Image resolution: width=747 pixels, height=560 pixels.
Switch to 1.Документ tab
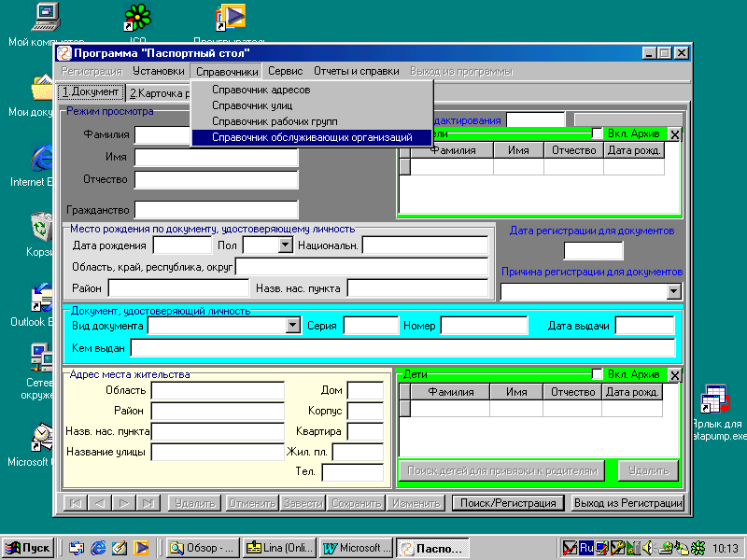[x=91, y=91]
